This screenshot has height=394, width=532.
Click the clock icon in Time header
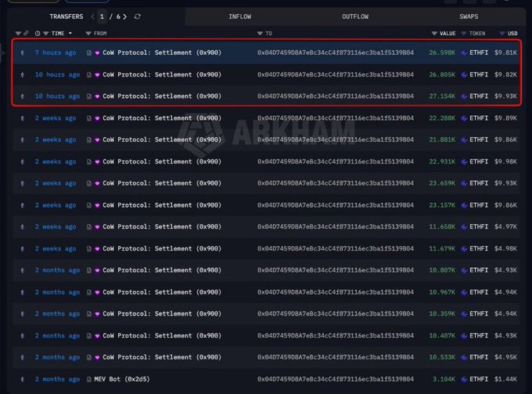tap(38, 33)
